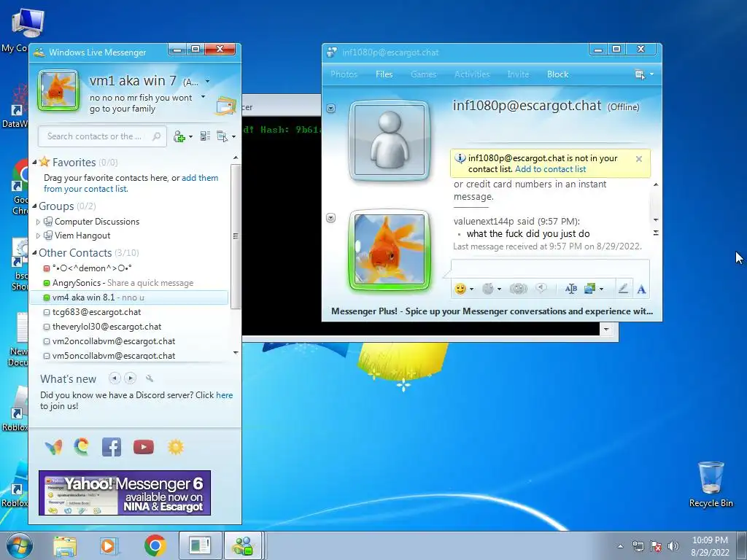Open the Games menu in chat window
The height and width of the screenshot is (560, 747).
[x=423, y=74]
